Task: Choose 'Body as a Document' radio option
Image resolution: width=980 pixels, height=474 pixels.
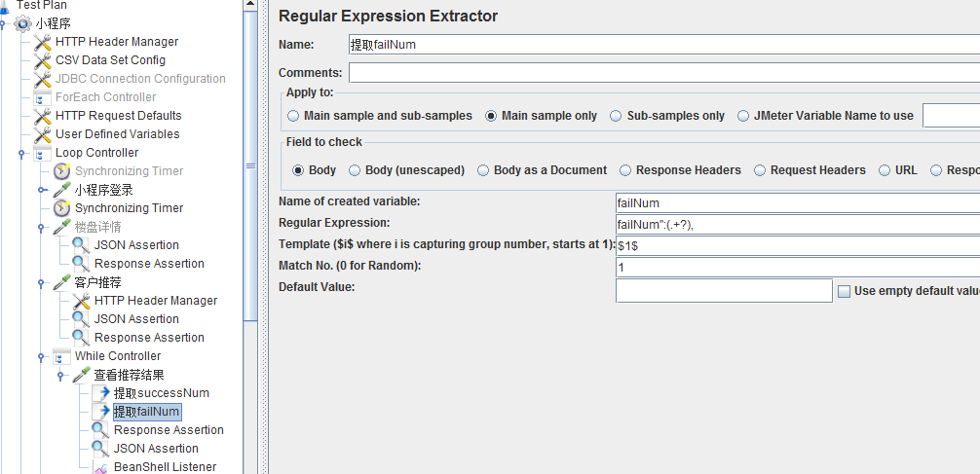Action: click(483, 170)
